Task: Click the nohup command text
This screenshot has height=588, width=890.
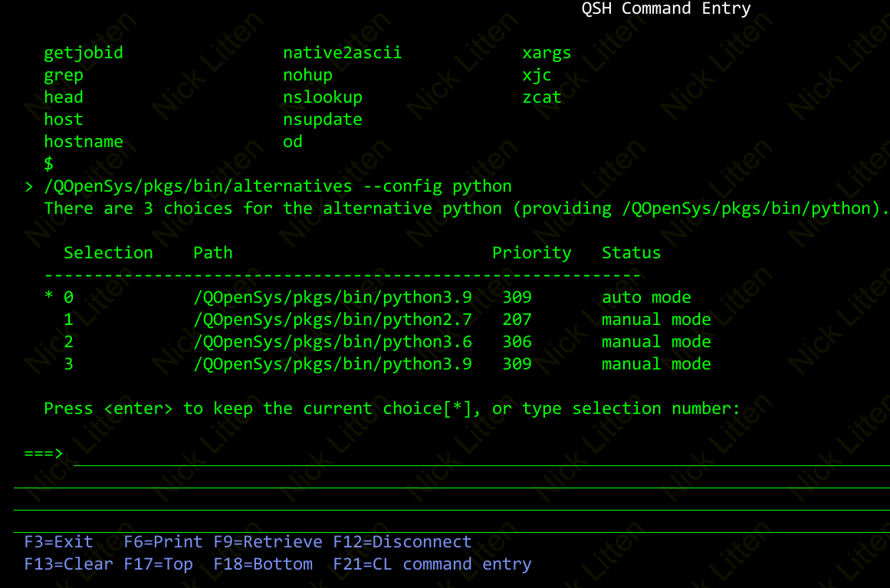Action: [x=307, y=75]
